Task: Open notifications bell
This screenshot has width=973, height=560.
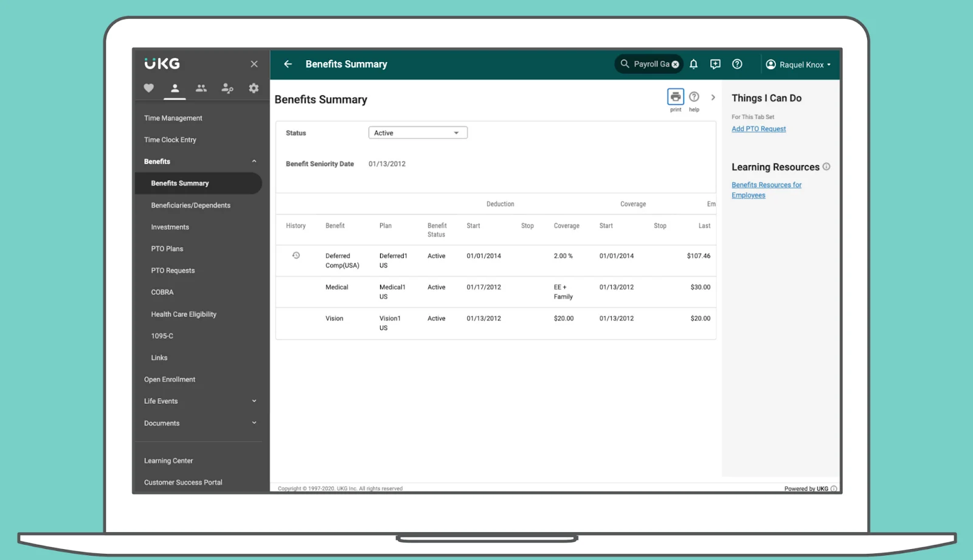Action: tap(693, 64)
